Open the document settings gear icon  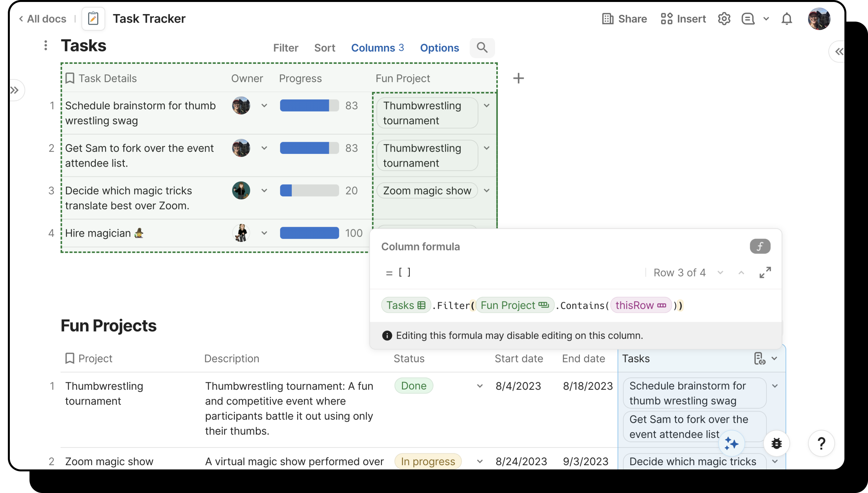pyautogui.click(x=724, y=19)
